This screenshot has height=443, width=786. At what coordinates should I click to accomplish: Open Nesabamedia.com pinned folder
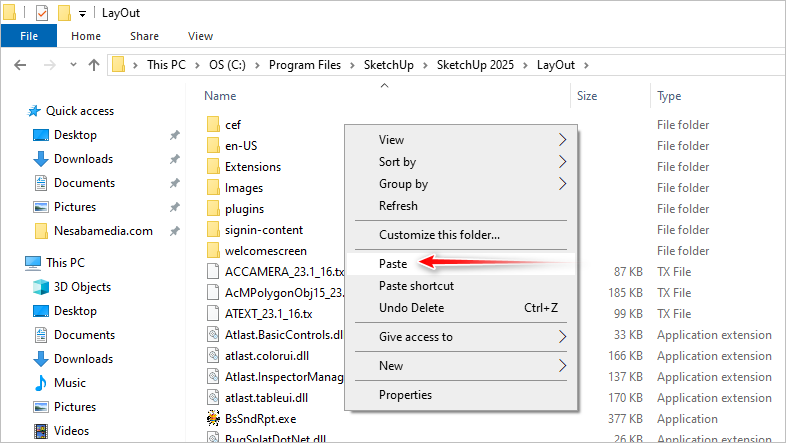click(103, 231)
